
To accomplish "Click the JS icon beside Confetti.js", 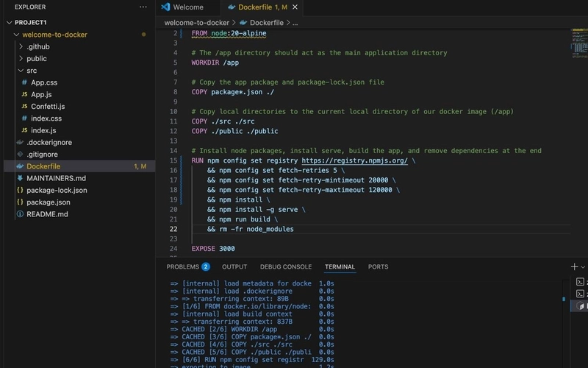I will pos(24,106).
